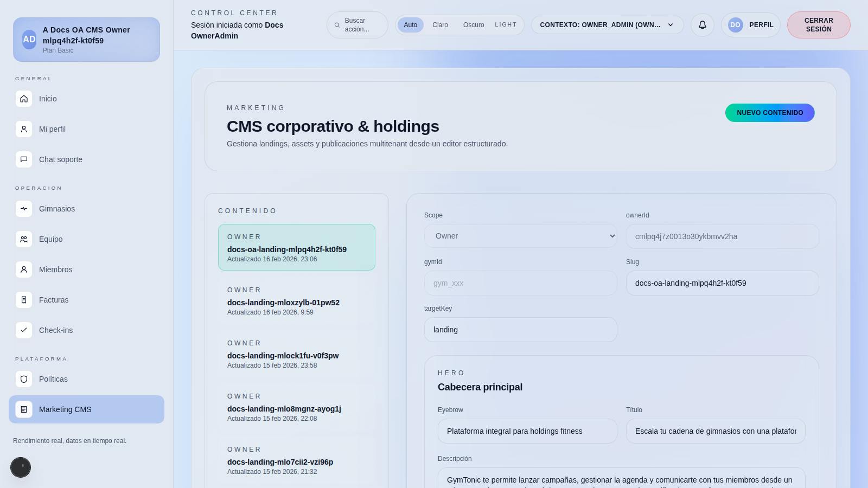Click the Inicio home icon
The image size is (868, 488).
click(24, 99)
